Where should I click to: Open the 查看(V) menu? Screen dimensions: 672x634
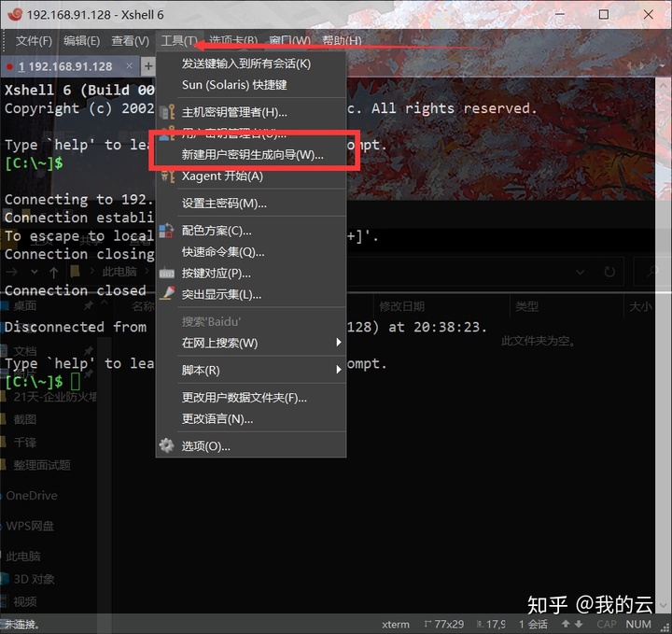pyautogui.click(x=131, y=41)
